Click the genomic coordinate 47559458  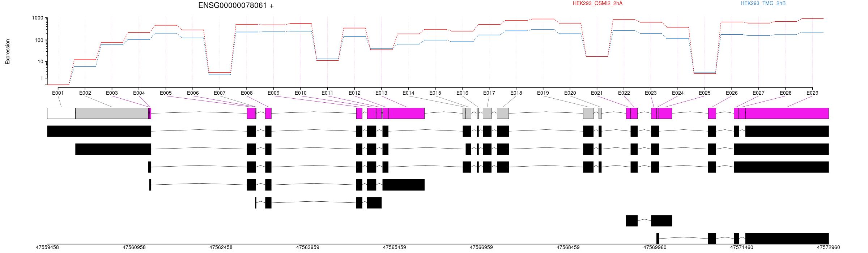tap(47, 248)
